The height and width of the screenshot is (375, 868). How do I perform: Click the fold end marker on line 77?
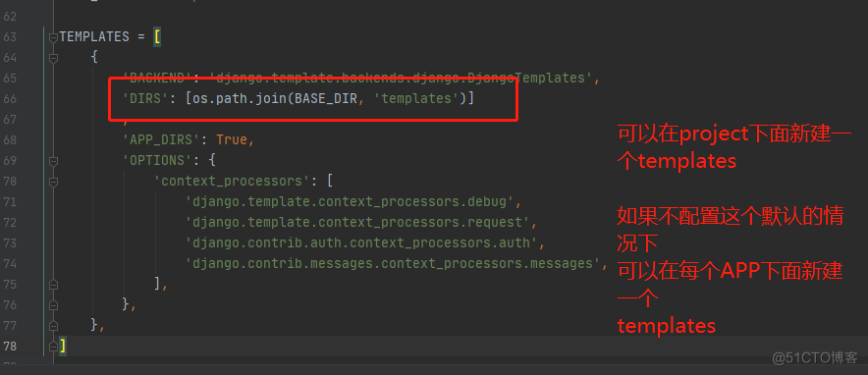[x=53, y=326]
